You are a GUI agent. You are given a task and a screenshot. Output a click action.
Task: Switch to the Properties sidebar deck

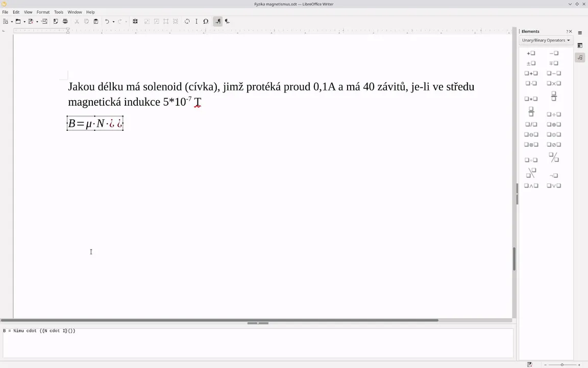580,45
